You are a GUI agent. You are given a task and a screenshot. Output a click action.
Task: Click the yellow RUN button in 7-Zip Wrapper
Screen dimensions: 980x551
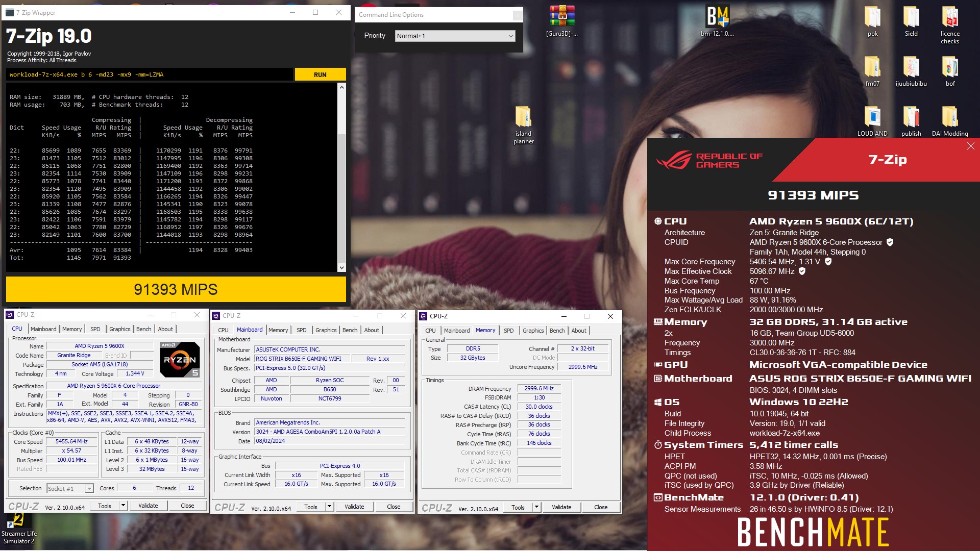pyautogui.click(x=320, y=74)
